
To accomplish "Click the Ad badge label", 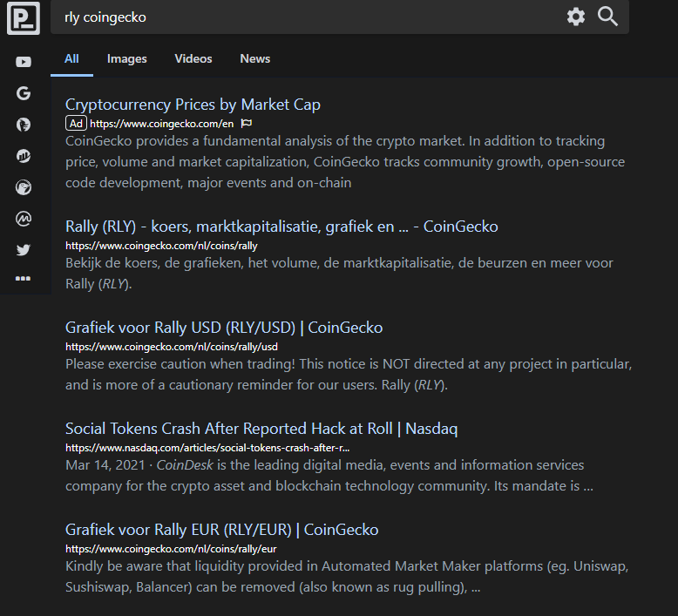I will (76, 124).
